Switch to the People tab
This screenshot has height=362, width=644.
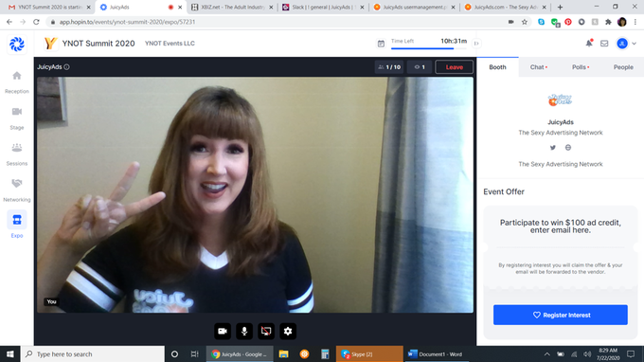point(623,67)
